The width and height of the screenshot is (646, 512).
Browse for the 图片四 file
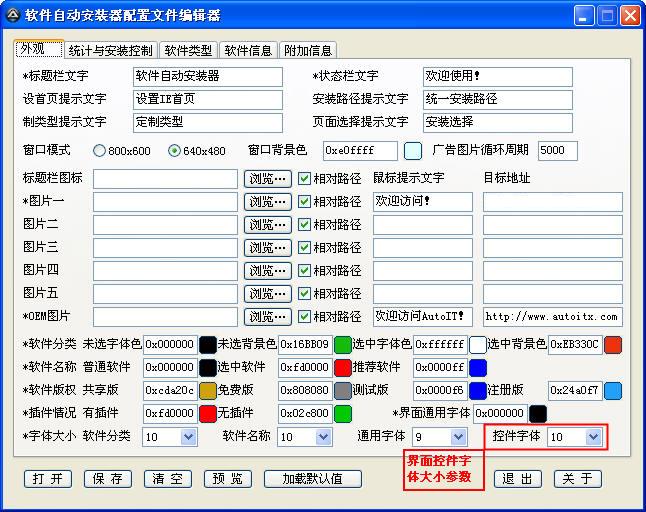(x=268, y=271)
